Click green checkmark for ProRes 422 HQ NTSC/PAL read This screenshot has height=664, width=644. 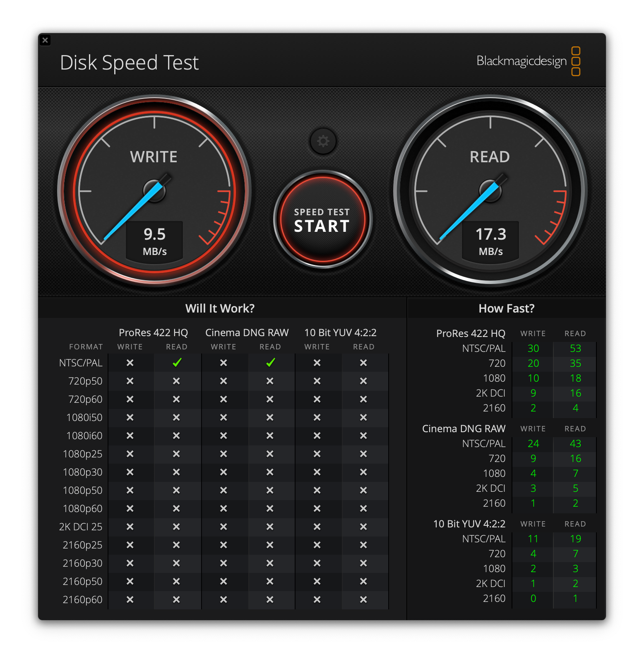(x=177, y=363)
